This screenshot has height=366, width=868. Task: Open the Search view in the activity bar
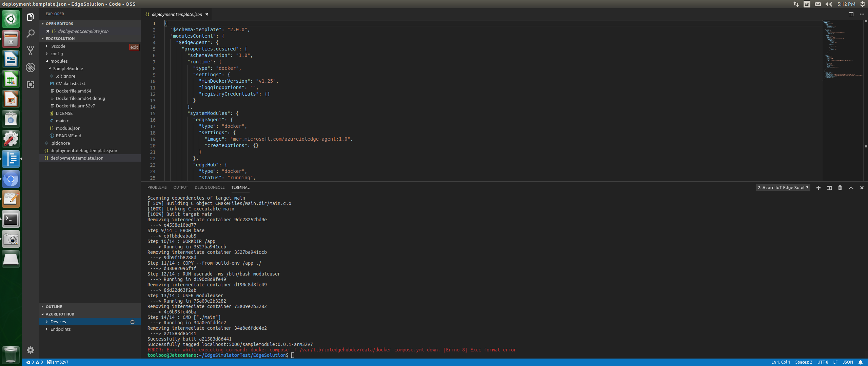31,34
